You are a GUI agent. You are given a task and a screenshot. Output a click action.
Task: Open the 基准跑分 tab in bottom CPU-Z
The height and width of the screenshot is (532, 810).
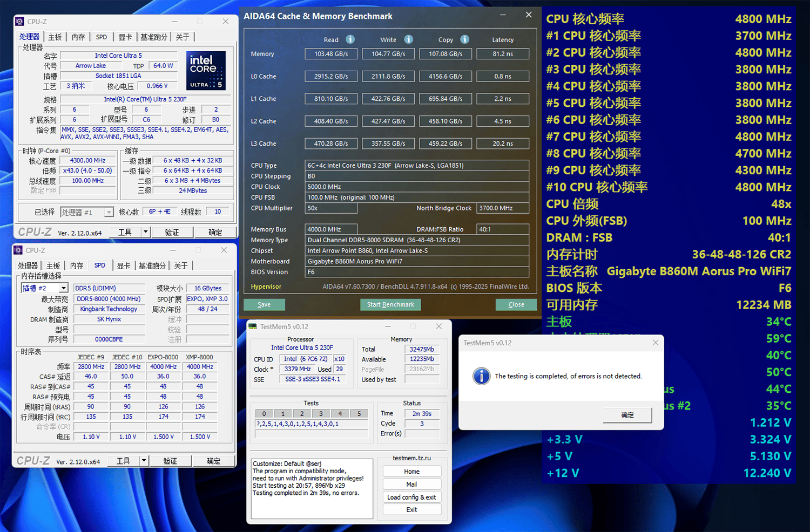(x=152, y=266)
